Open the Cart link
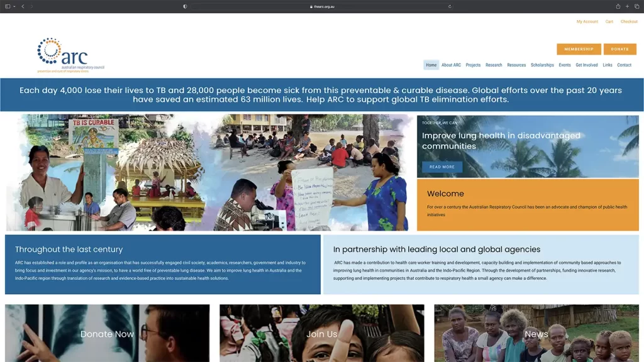 [609, 21]
